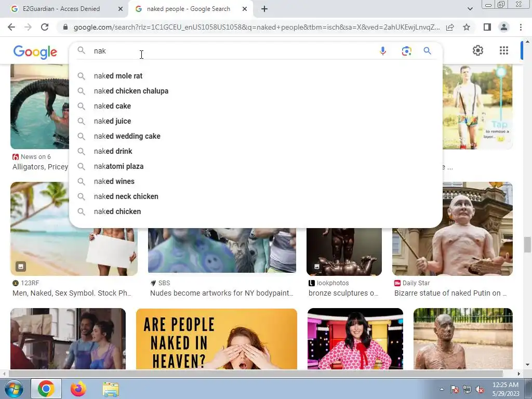Screen dimensions: 532x399
Task: Open a new browser tab
Action: click(264, 9)
